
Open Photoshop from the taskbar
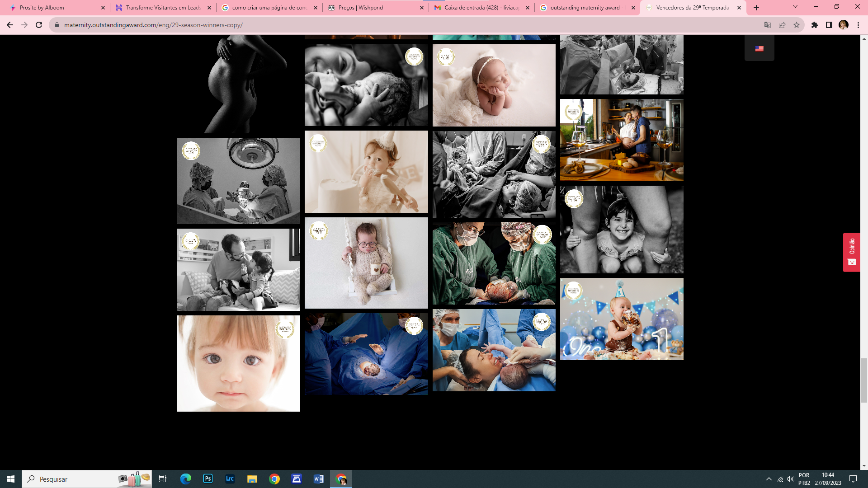coord(208,479)
